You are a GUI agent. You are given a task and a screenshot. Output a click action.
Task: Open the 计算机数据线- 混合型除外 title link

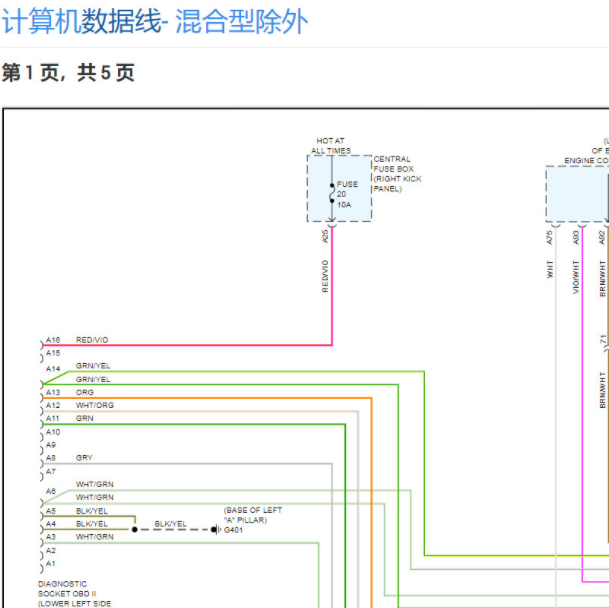pyautogui.click(x=155, y=22)
